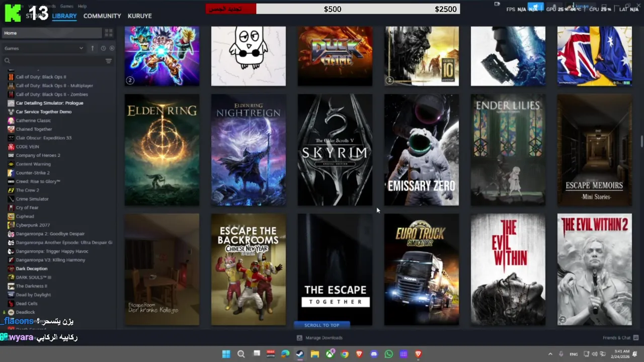Select Company of Heroes 2 in list
This screenshot has width=644, height=362.
pos(38,155)
